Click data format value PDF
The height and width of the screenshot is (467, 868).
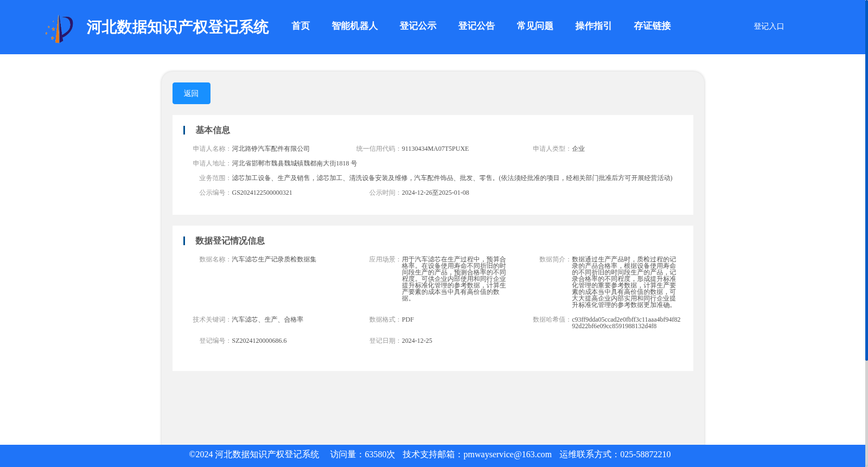pos(408,319)
